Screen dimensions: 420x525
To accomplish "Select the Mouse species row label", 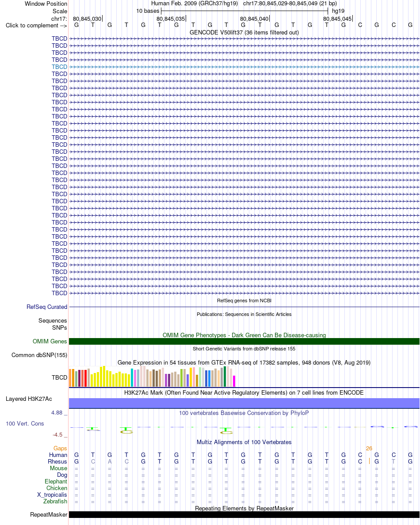I will tap(59, 468).
